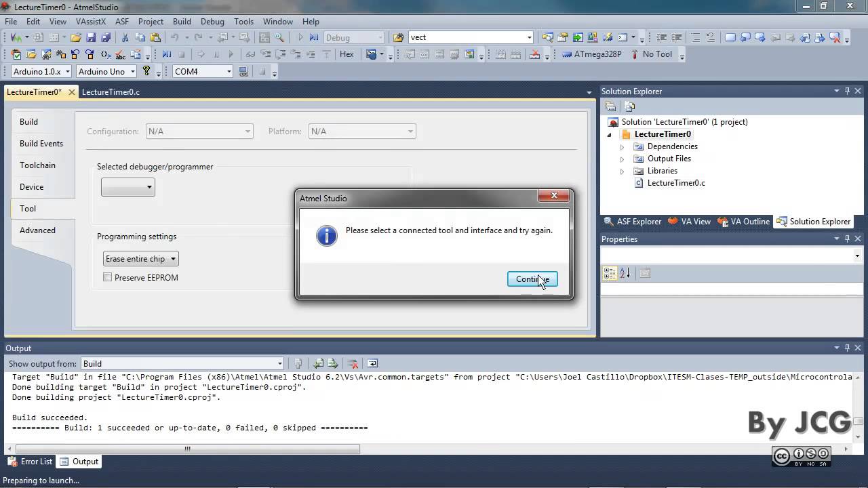Click the Paste clipboard icon
Viewport: 868px width, 488px height.
pos(155,37)
